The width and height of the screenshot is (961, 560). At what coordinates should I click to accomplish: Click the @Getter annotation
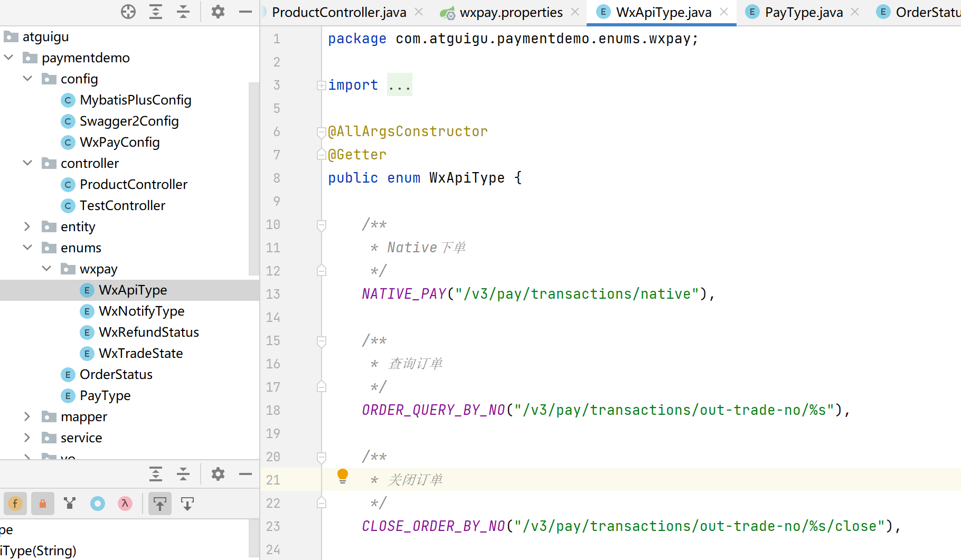357,155
